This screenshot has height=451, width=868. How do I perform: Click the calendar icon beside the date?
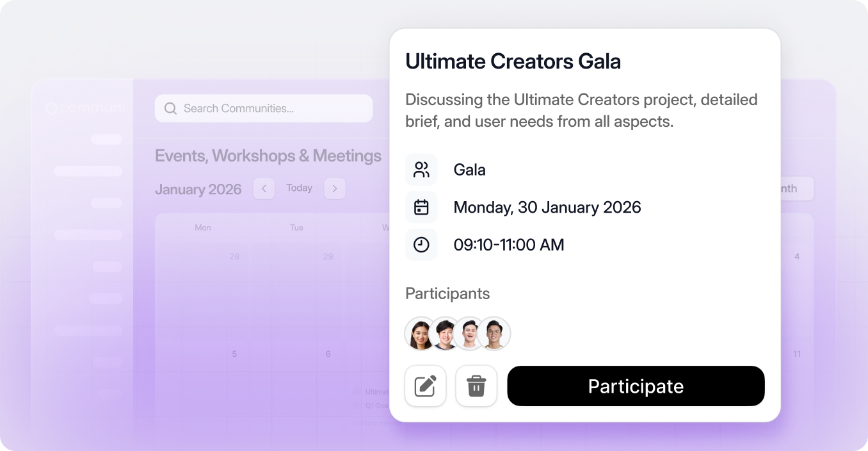[x=421, y=208]
